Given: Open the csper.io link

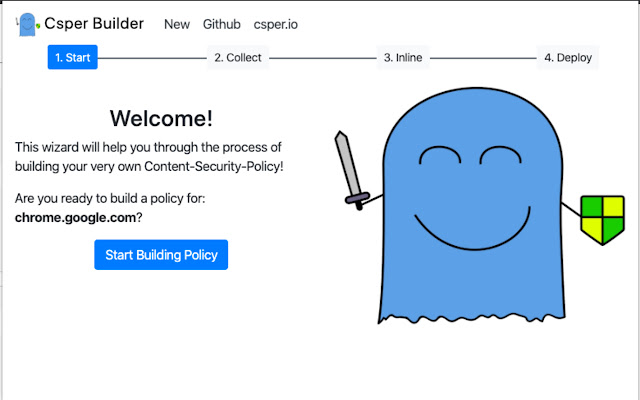Looking at the screenshot, I should pos(276,24).
